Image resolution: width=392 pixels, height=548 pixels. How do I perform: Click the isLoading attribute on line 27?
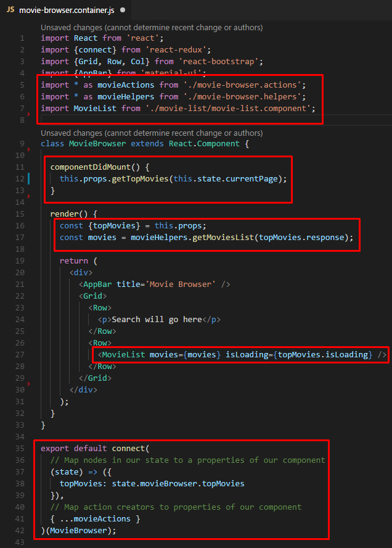point(247,354)
